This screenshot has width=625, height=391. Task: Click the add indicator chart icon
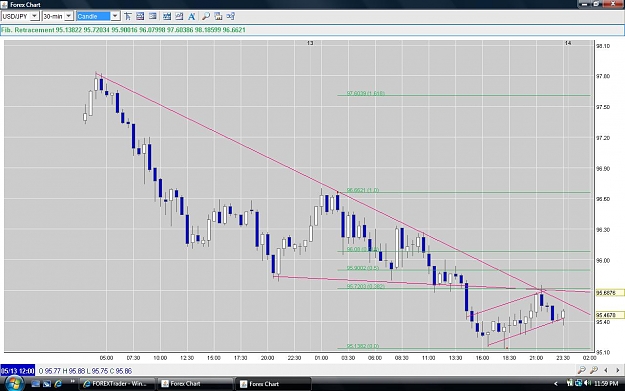pyautogui.click(x=167, y=16)
